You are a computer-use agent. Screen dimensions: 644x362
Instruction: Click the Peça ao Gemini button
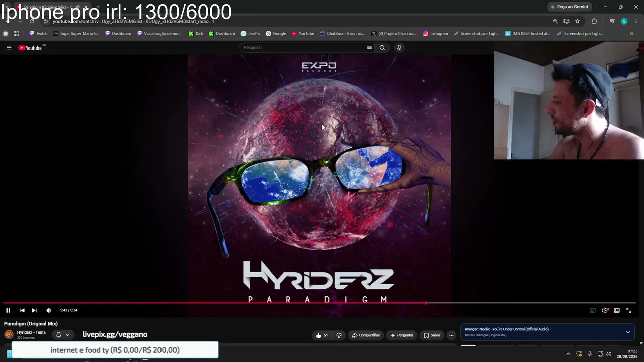[569, 7]
